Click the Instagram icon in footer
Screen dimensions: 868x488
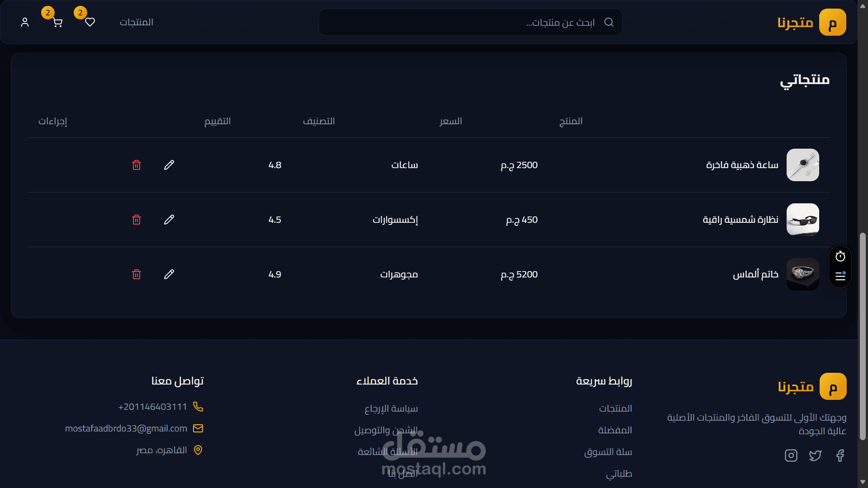pos(791,455)
